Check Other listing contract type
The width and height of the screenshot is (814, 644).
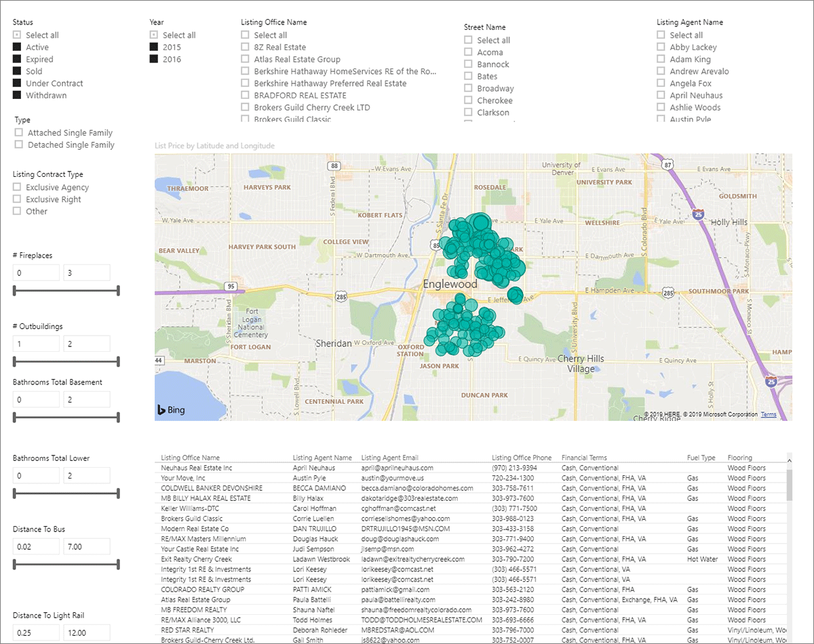[17, 212]
